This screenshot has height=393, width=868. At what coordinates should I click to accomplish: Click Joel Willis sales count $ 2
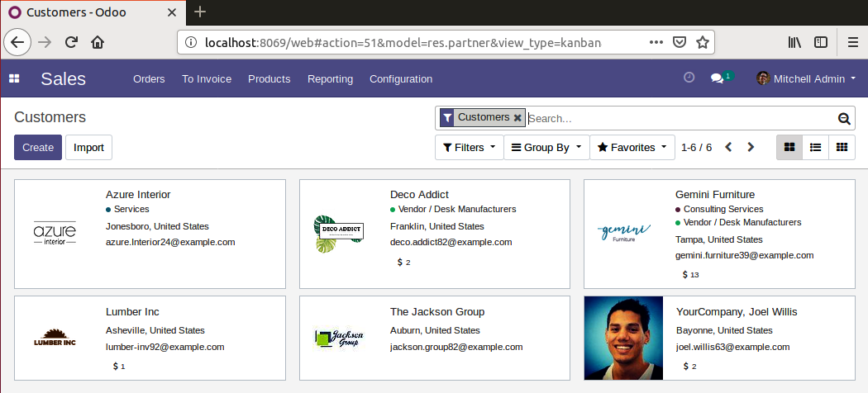coord(689,366)
